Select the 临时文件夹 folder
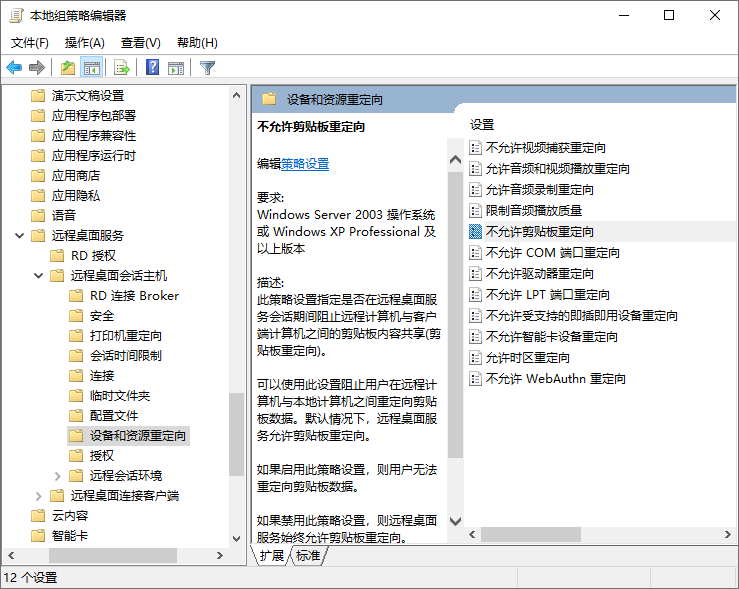This screenshot has width=739, height=589. click(x=120, y=396)
